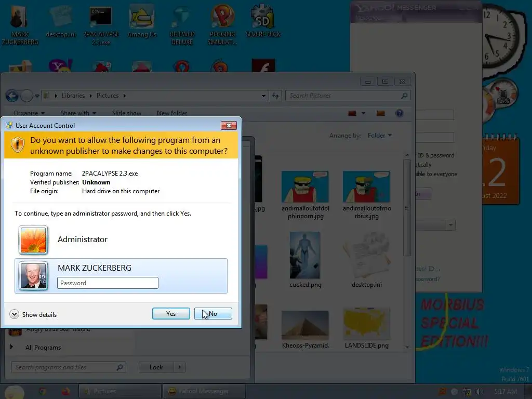Open recent pages dropdown beside Forward arrow

coord(37,96)
